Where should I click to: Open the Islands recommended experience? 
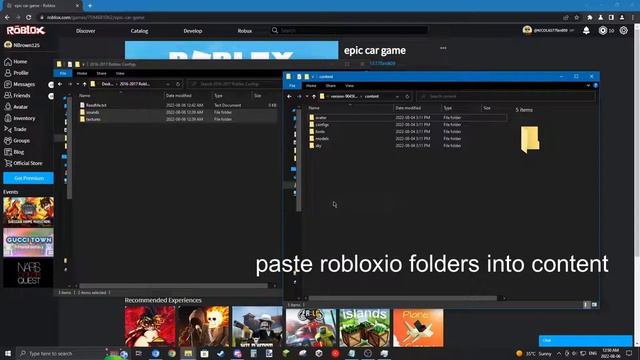(364, 328)
